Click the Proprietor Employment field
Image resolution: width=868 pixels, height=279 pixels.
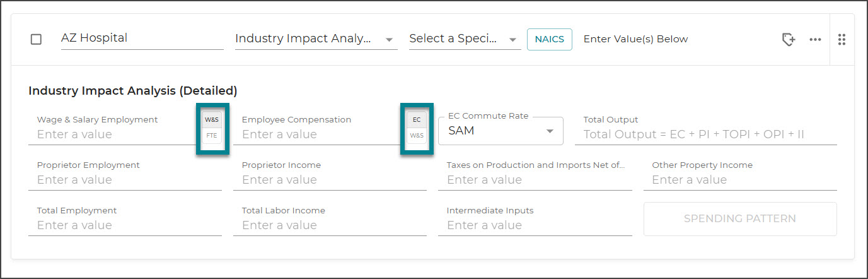pos(125,174)
